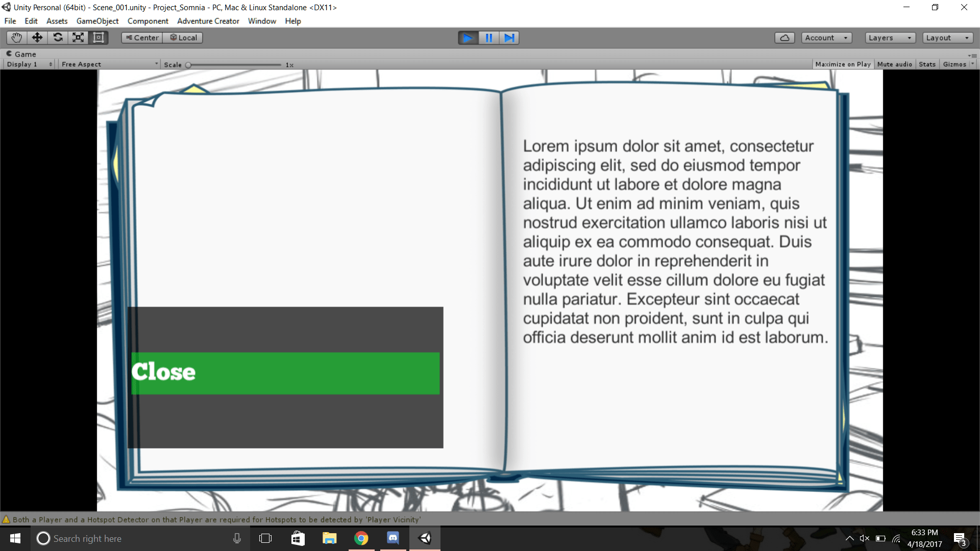Stop Play mode via Play button
This screenshot has width=980, height=551.
pos(468,38)
